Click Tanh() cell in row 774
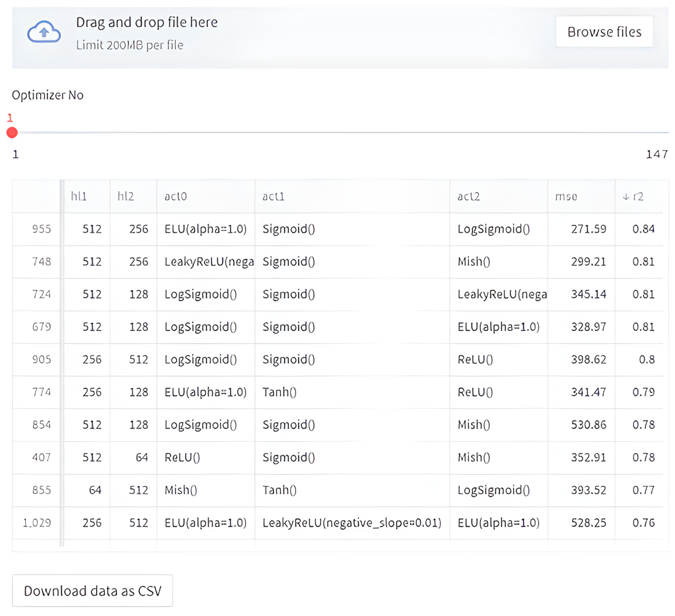Image resolution: width=675 pixels, height=616 pixels. tap(279, 392)
